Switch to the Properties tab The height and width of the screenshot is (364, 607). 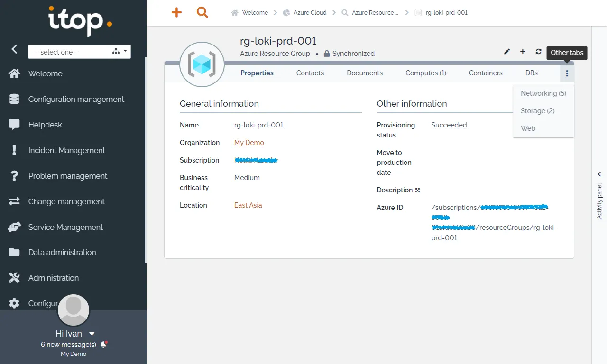click(x=257, y=73)
